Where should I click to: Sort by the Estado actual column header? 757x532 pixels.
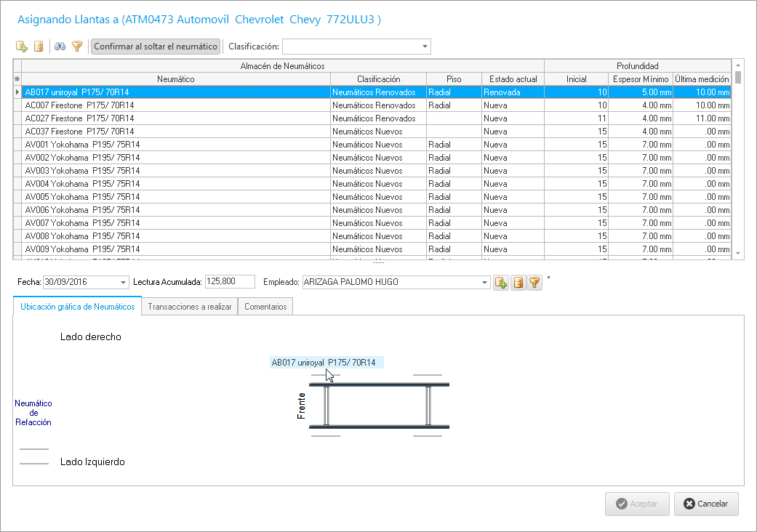click(x=513, y=79)
